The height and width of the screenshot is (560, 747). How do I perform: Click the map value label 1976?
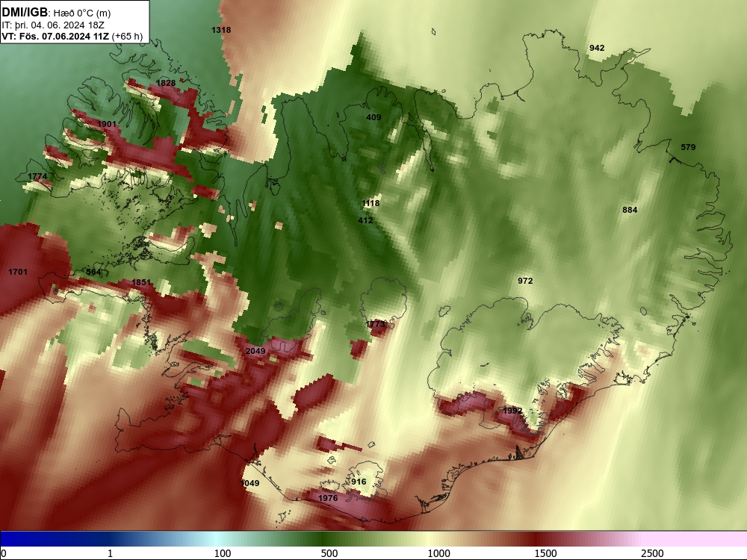pos(328,498)
